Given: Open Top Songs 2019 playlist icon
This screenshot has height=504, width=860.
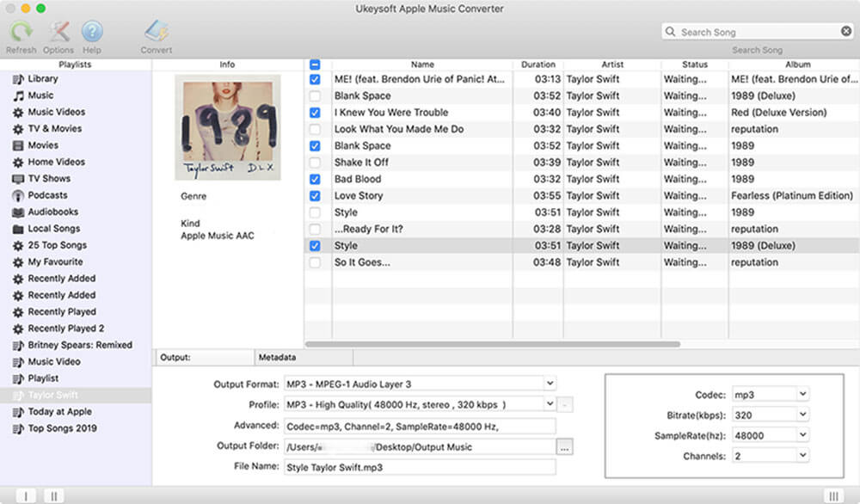Looking at the screenshot, I should click(18, 429).
